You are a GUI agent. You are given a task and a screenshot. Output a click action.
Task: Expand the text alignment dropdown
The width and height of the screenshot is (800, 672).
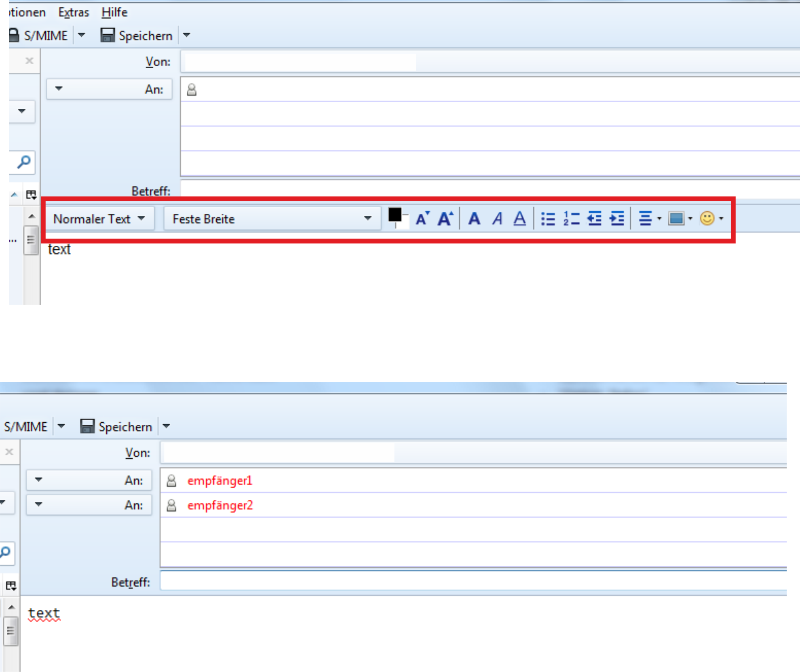point(659,219)
